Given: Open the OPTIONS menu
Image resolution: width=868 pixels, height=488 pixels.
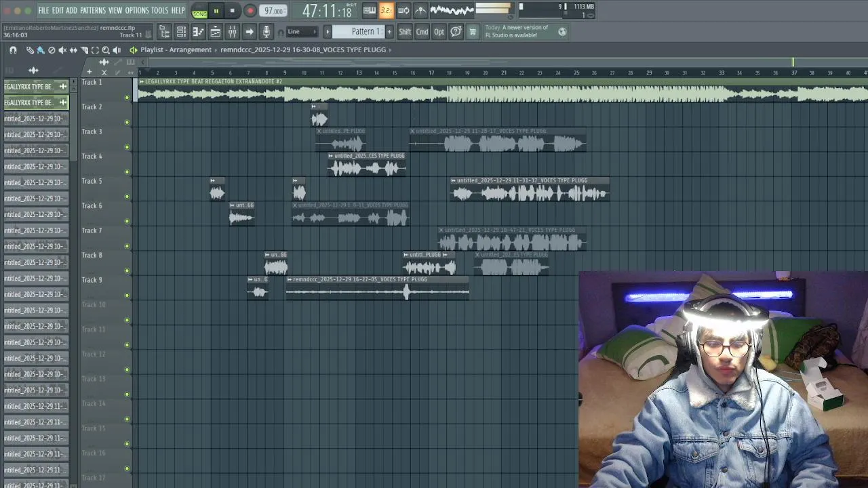Looking at the screenshot, I should [136, 10].
